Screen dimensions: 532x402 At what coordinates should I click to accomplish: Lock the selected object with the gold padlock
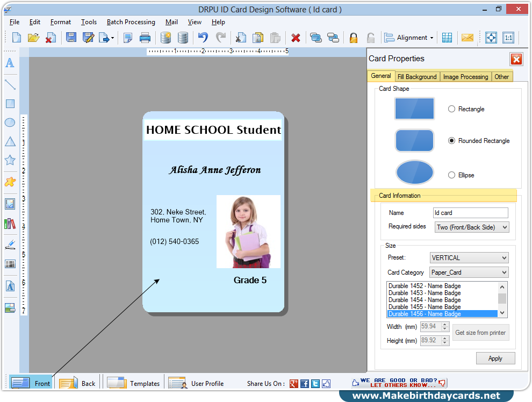[x=354, y=38]
